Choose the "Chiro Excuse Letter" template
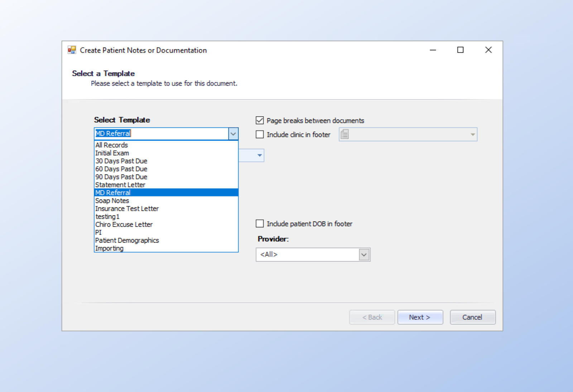 coord(124,224)
